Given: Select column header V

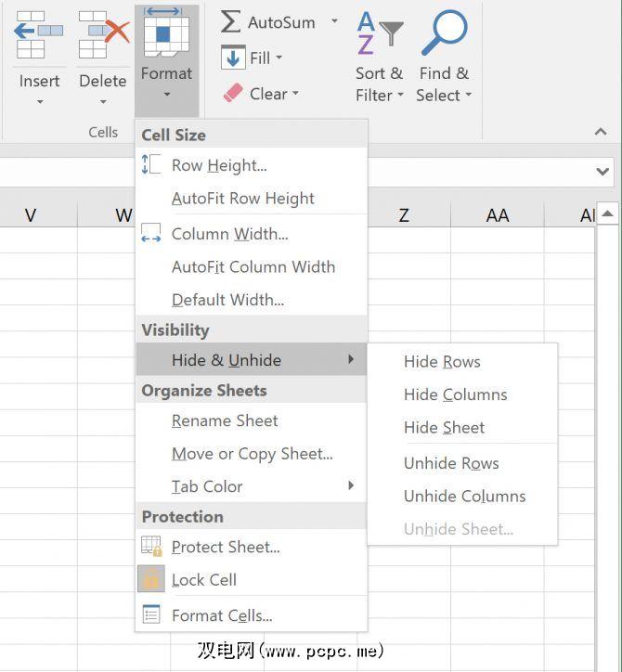Looking at the screenshot, I should (31, 215).
